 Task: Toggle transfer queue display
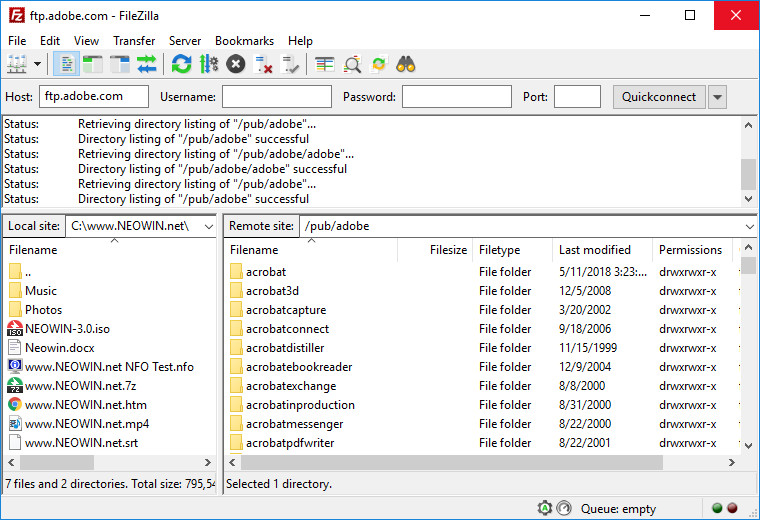(147, 64)
